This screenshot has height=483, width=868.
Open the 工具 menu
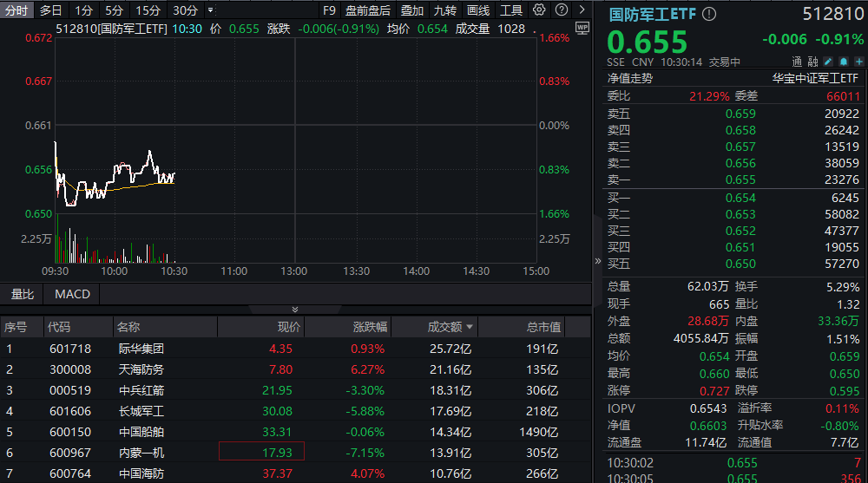[511, 10]
